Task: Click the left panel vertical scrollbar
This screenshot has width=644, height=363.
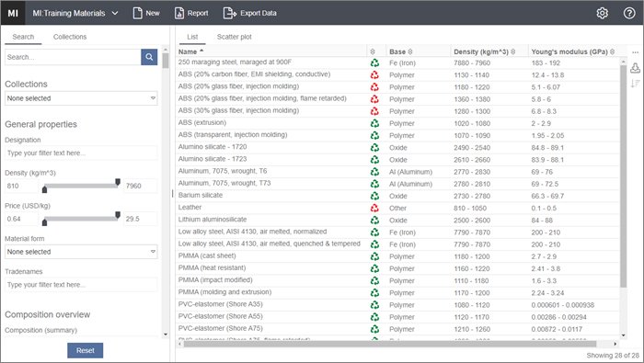Action: [x=166, y=61]
